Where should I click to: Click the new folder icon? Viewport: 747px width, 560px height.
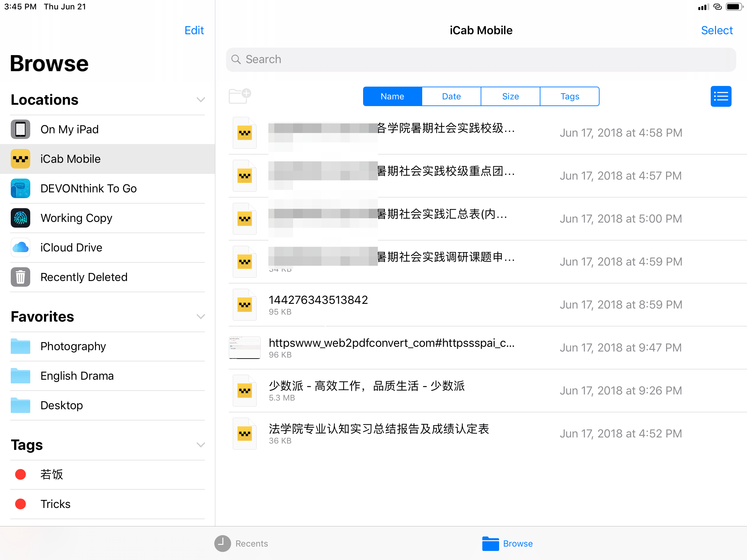(239, 96)
